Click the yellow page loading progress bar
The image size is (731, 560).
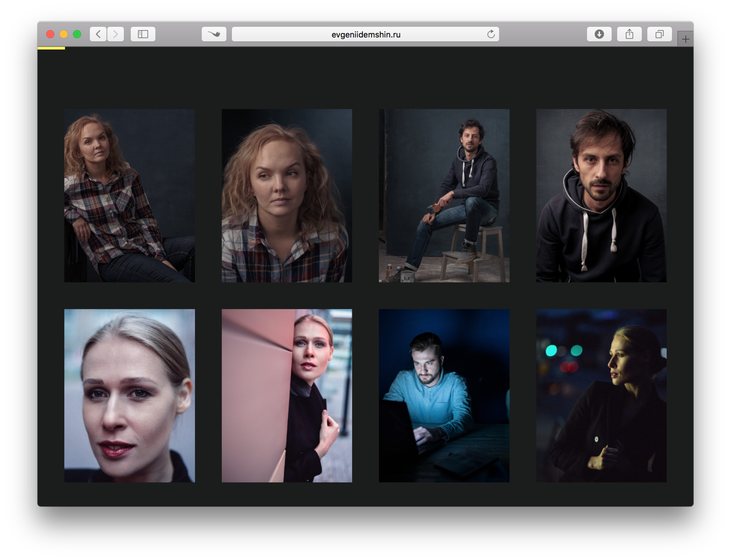51,48
